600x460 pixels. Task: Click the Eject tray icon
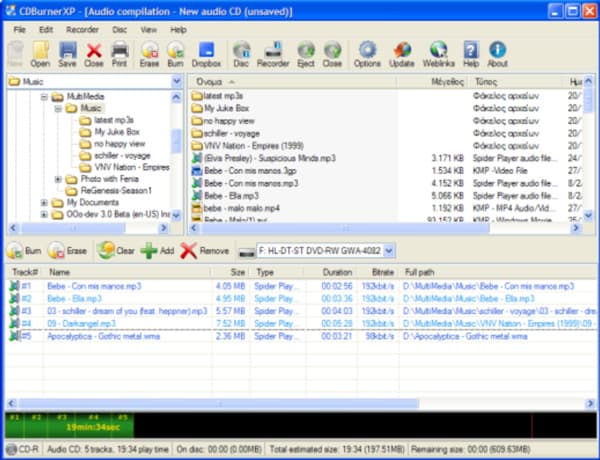click(x=306, y=54)
